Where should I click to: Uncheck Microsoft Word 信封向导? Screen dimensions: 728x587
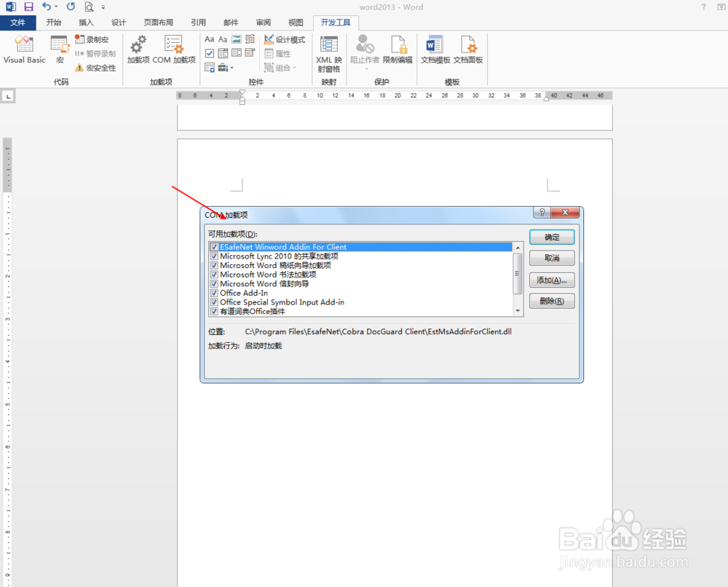point(214,284)
